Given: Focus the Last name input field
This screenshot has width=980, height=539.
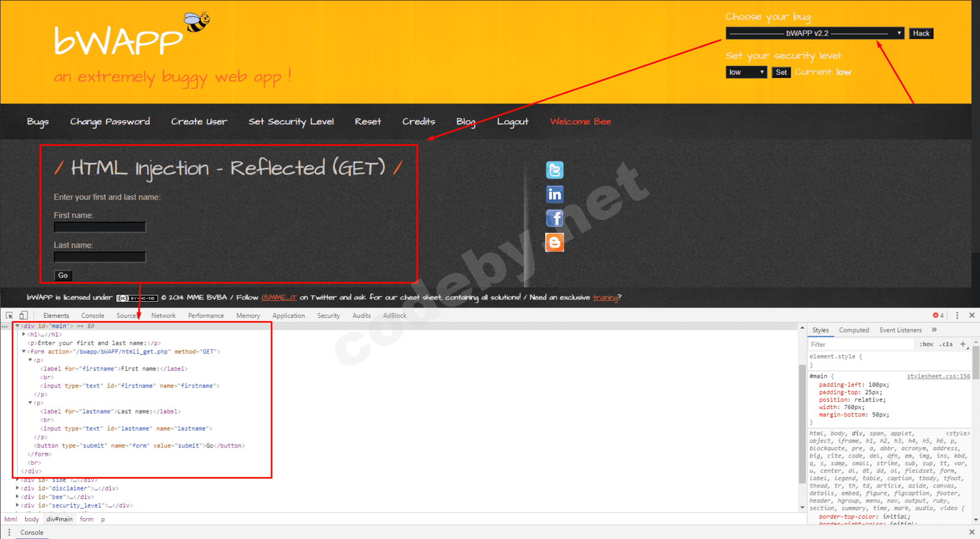Looking at the screenshot, I should tap(100, 257).
